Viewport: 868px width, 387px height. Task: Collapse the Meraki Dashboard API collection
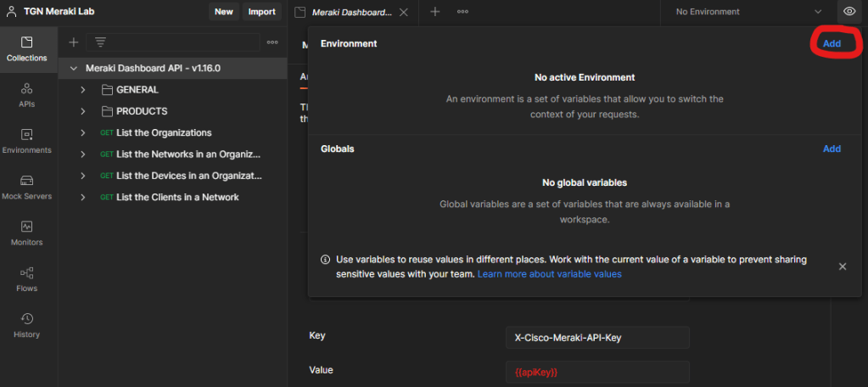75,68
